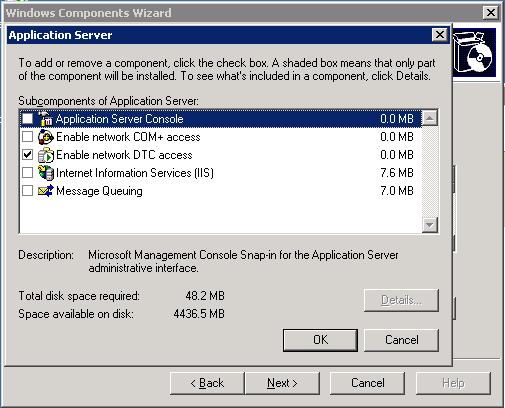Viewport: 505px width, 408px height.
Task: Tick the Internet Information Services (IIS) checkbox
Action: pos(27,172)
